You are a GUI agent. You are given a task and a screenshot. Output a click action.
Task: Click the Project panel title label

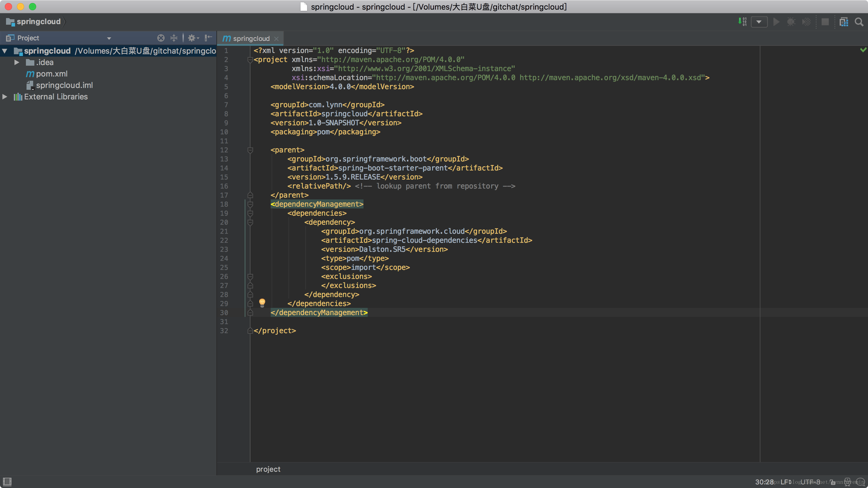(28, 38)
